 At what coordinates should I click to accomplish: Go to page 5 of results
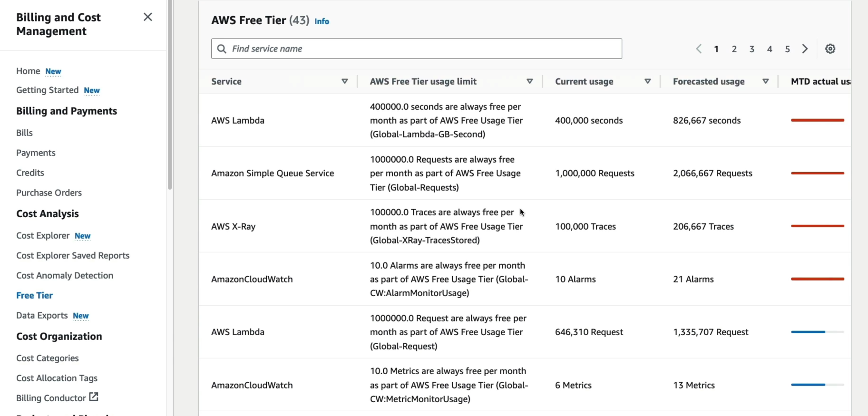[x=788, y=49]
